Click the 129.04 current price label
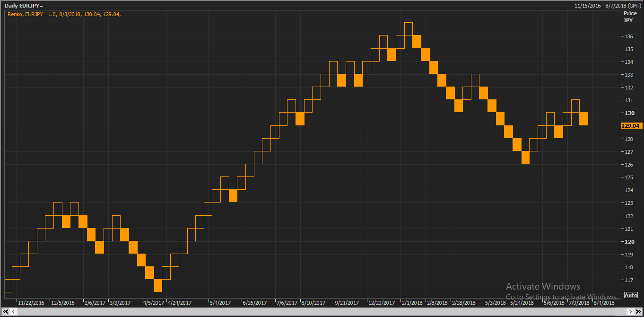This screenshot has height=317, width=644. (x=630, y=126)
